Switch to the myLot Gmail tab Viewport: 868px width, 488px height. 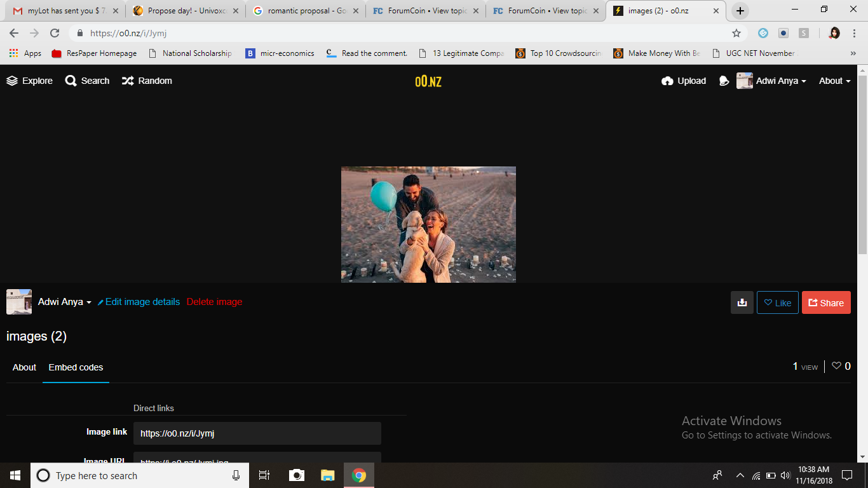point(65,11)
